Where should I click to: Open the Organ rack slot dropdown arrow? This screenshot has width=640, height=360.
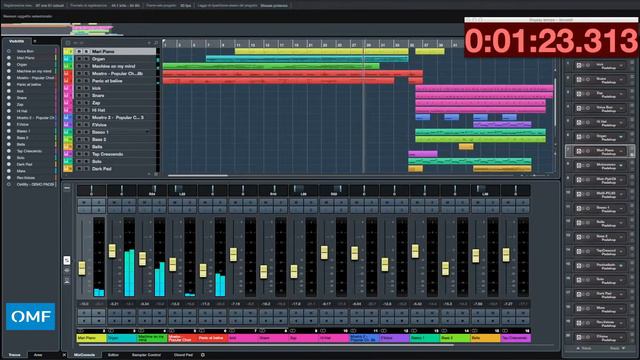pos(621,137)
